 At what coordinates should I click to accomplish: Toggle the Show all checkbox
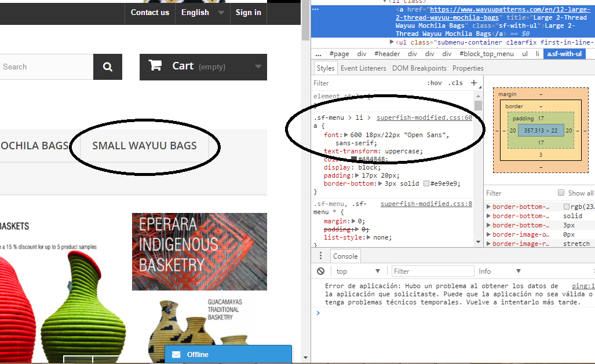561,193
